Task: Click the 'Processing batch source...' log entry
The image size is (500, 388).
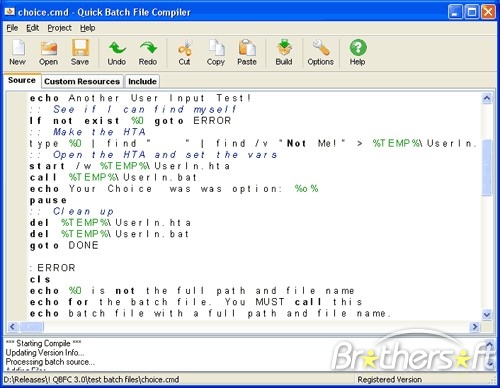Action: pyautogui.click(x=50, y=362)
